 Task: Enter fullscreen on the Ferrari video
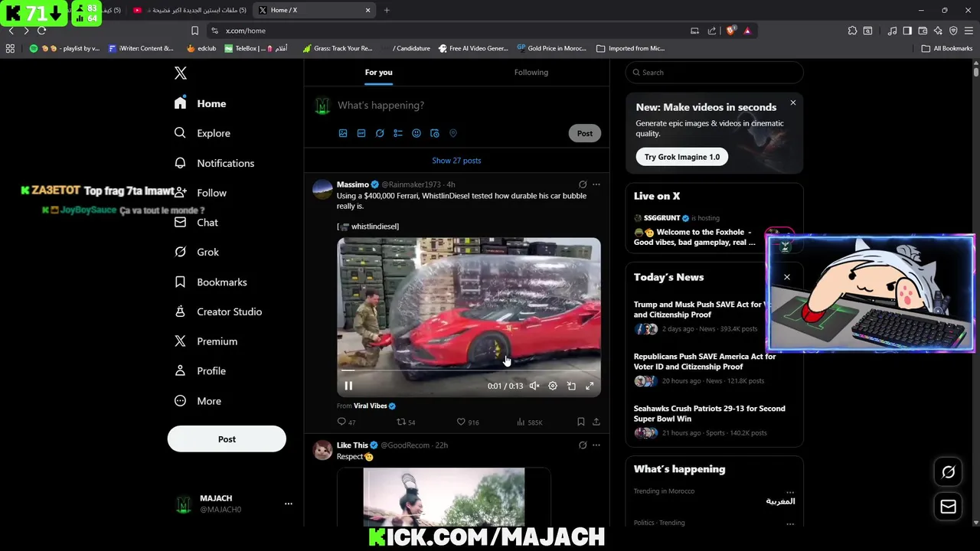[x=590, y=386]
